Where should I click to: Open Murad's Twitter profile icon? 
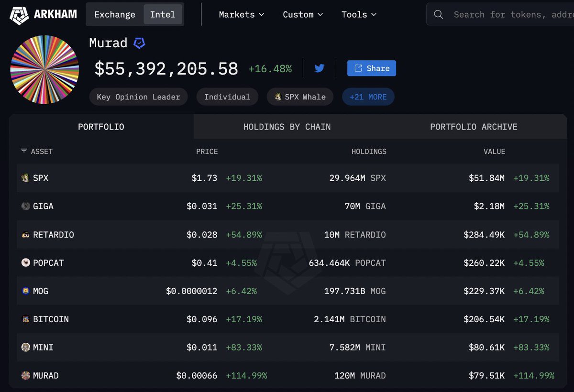[320, 68]
